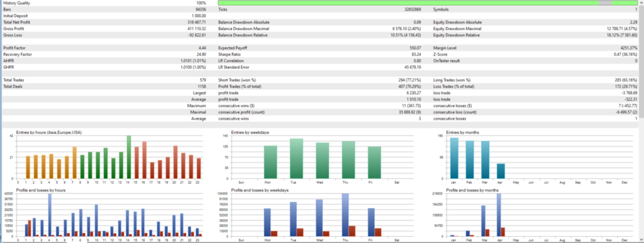Image resolution: width=644 pixels, height=243 pixels.
Task: Select maximal consecutive profit value 35 689.92 (9)
Action: (410, 112)
